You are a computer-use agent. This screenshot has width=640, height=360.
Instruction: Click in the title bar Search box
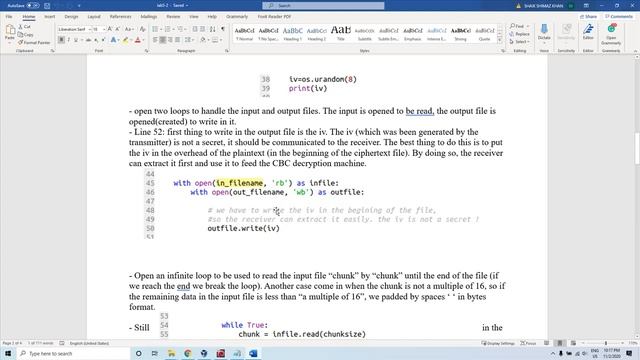(x=323, y=6)
